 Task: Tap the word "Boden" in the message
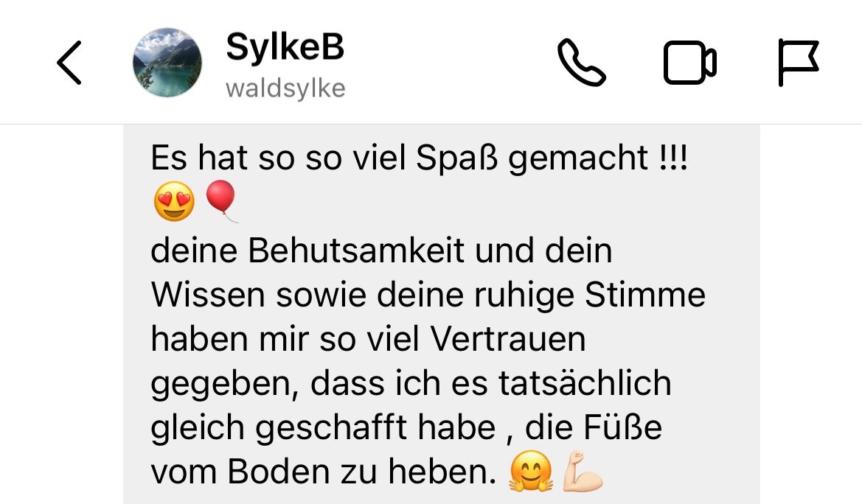[279, 472]
